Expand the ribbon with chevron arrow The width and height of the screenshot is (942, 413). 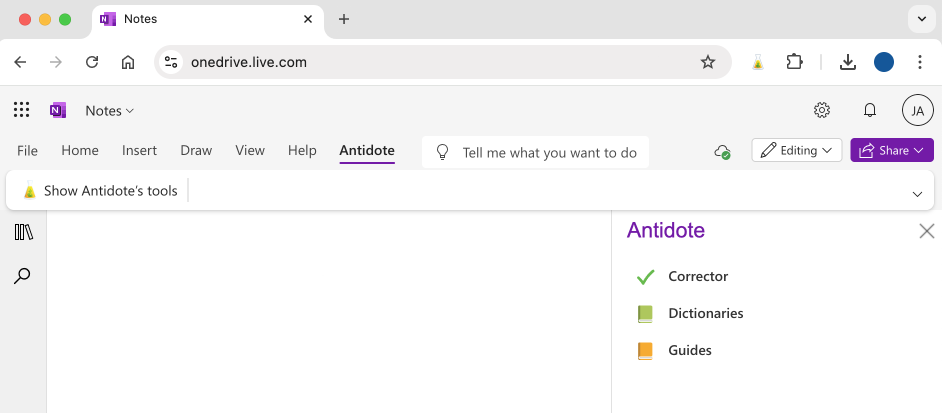[917, 193]
